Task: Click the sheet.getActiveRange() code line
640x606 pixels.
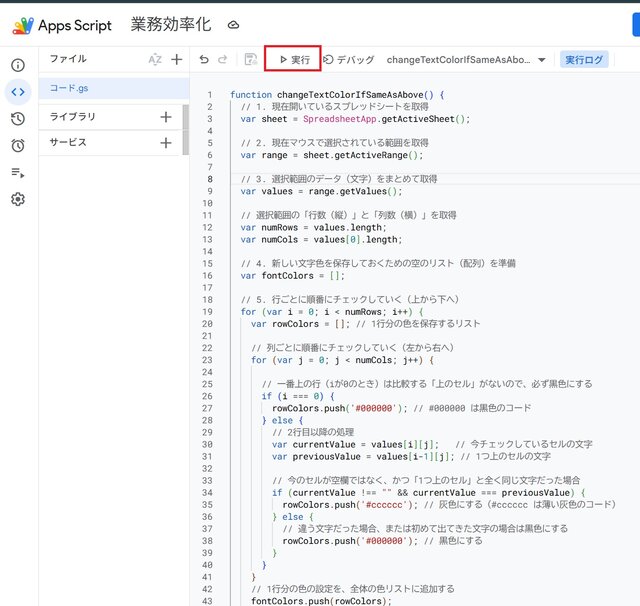Action: 332,155
